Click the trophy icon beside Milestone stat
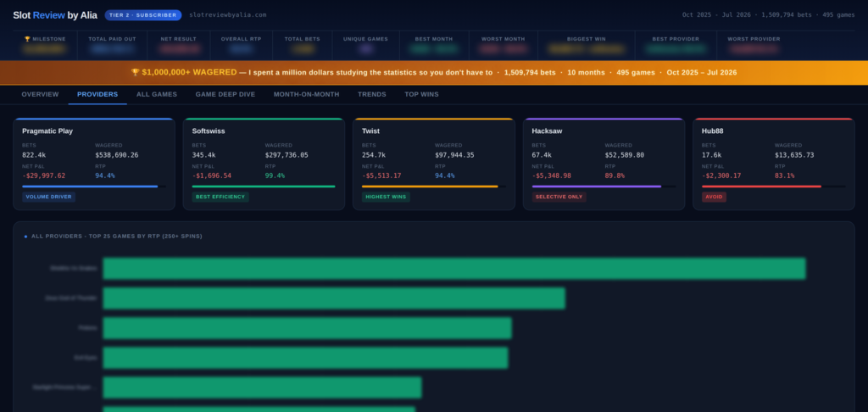868x412 pixels. pos(27,39)
